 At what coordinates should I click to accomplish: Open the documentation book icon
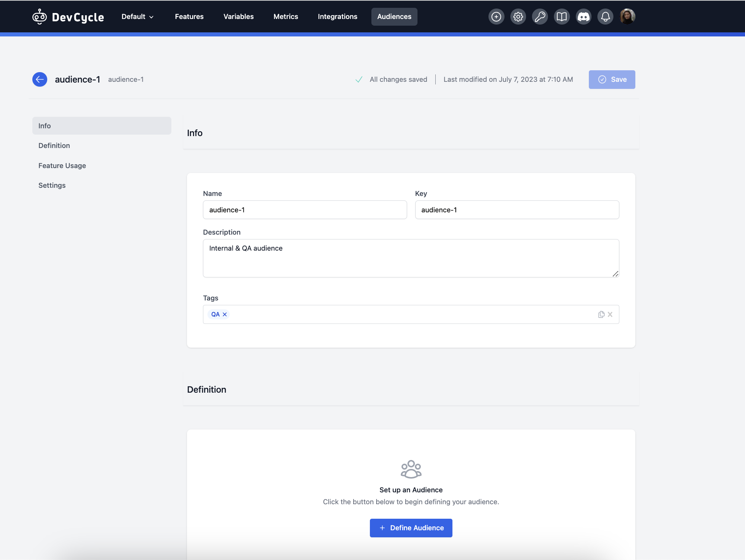[x=561, y=16]
